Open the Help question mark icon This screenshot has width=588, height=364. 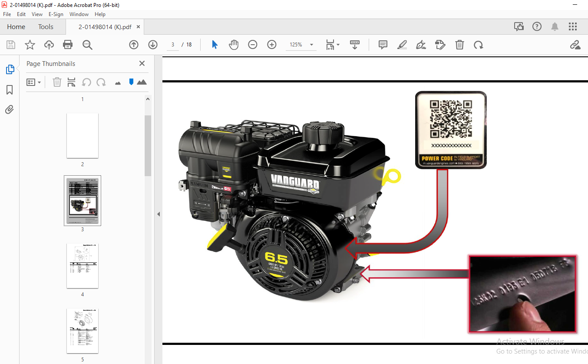pos(537,27)
